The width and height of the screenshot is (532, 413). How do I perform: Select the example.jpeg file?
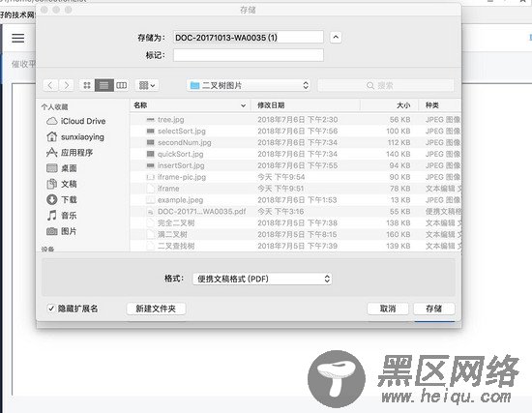[x=295, y=200]
